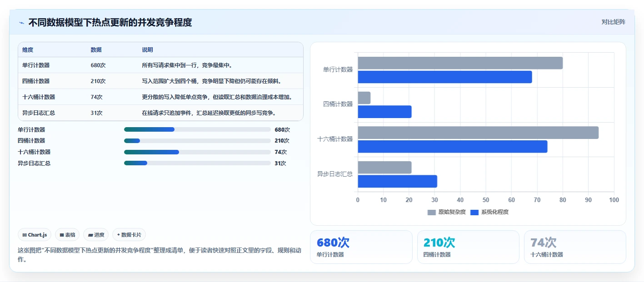Click the 表格 chip
The width and height of the screenshot is (644, 282).
67,235
